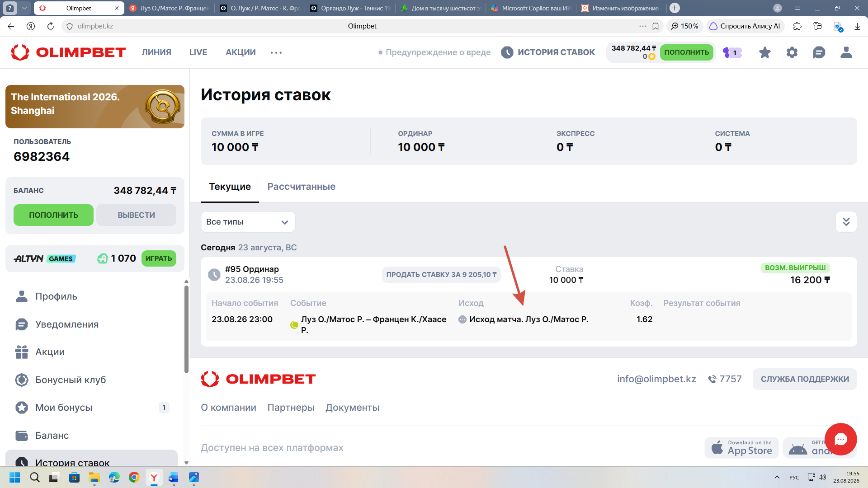The width and height of the screenshot is (868, 488).
Task: Switch to Microsoft Copilot browser tab
Action: pyautogui.click(x=531, y=8)
